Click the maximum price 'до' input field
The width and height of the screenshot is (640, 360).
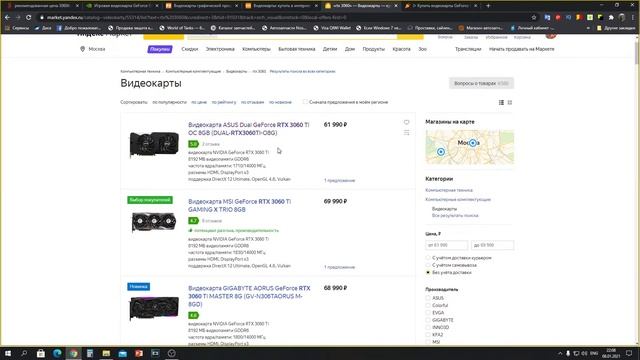[x=492, y=245]
